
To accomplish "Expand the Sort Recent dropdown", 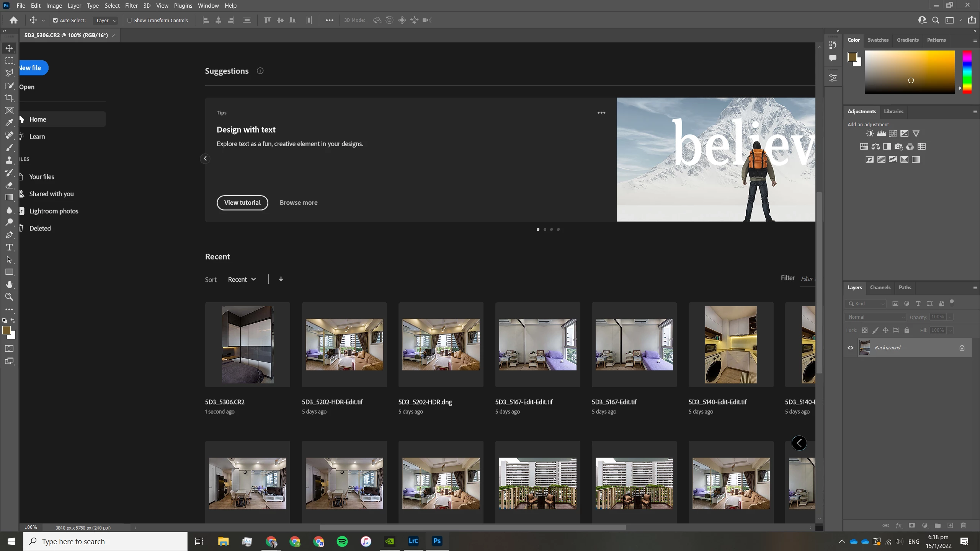I will click(242, 279).
